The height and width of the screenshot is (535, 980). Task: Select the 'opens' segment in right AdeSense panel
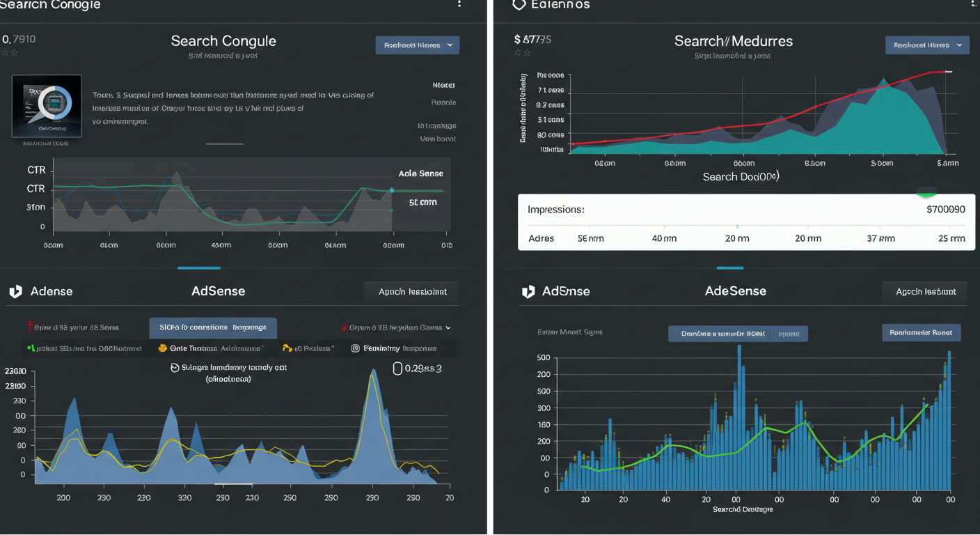click(x=790, y=334)
